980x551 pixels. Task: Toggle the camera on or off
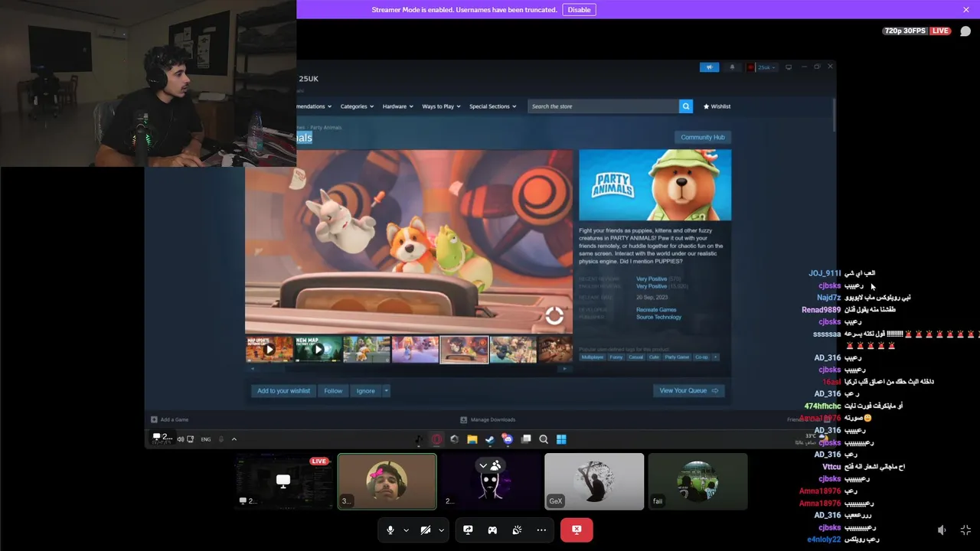[426, 530]
